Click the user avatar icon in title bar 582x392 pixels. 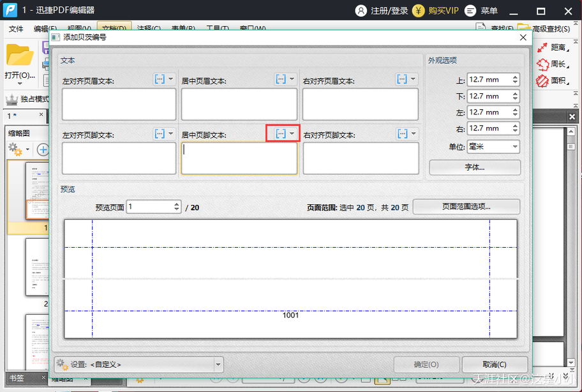click(x=361, y=11)
